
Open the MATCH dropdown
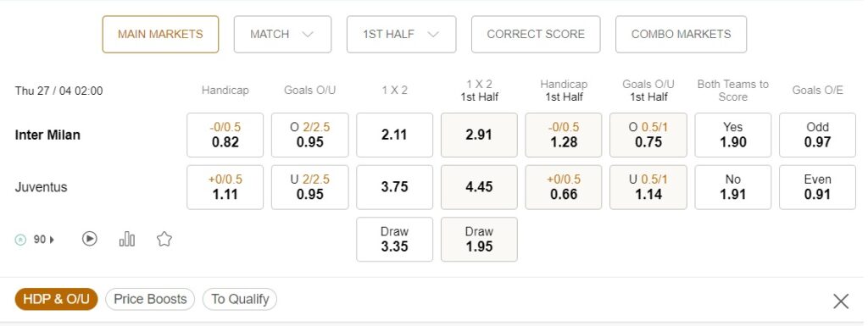click(282, 34)
